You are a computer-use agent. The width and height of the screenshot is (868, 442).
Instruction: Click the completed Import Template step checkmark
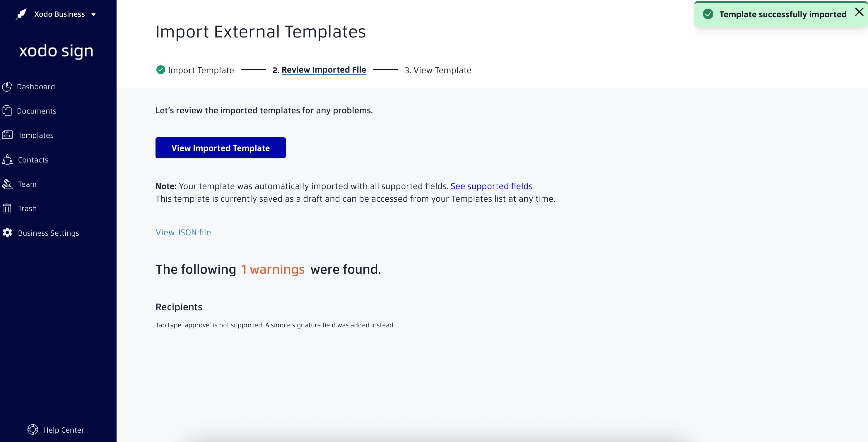[x=160, y=70]
